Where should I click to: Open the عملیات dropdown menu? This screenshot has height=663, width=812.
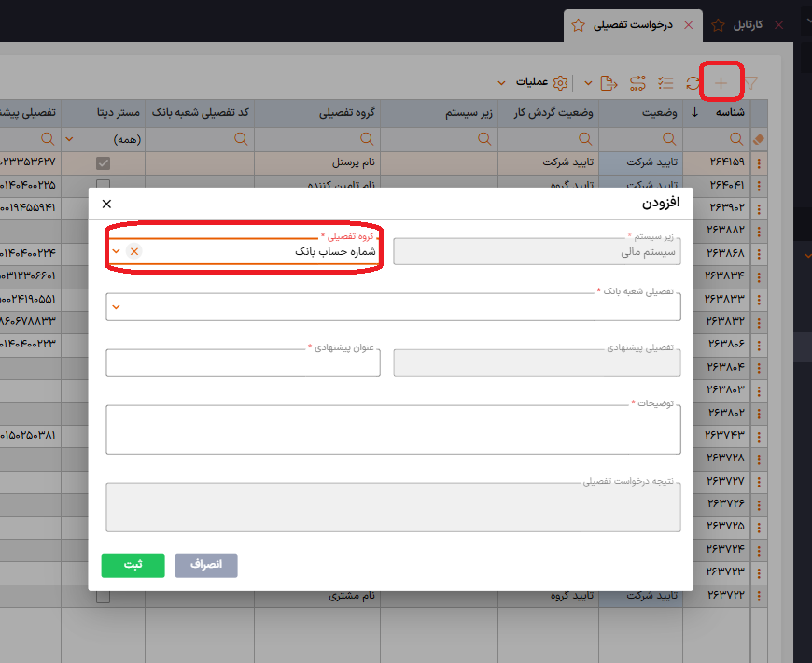pyautogui.click(x=529, y=83)
